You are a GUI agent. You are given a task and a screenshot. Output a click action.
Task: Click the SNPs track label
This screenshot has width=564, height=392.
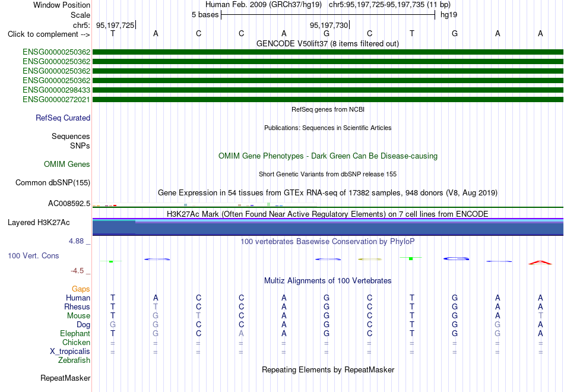(80, 146)
